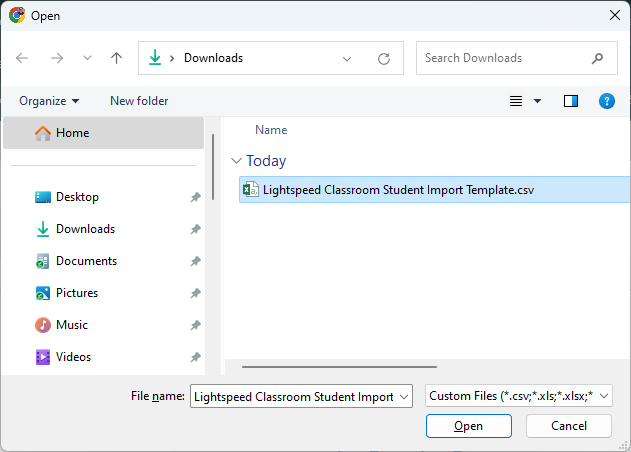The image size is (631, 452).
Task: Select Home in the navigation pane
Action: [x=103, y=133]
